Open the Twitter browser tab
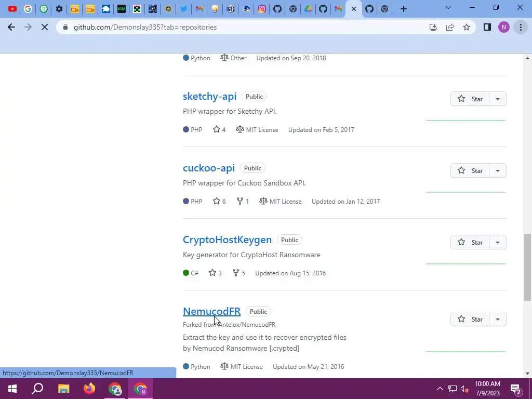This screenshot has height=399, width=532. (183, 9)
